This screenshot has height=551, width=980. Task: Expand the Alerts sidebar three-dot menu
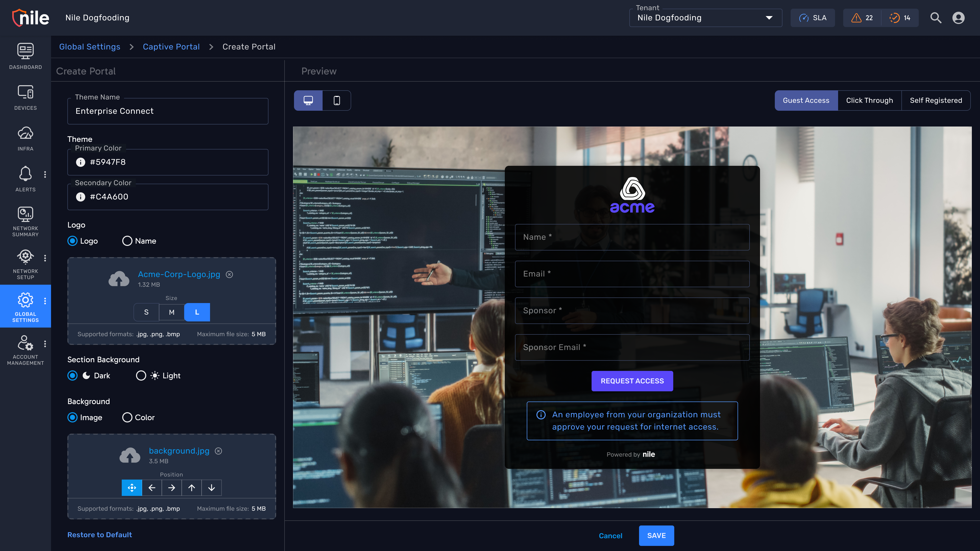pyautogui.click(x=45, y=174)
